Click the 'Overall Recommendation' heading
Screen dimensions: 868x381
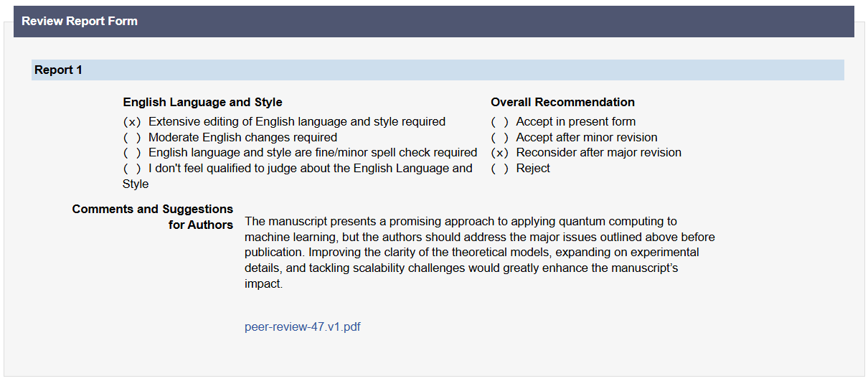click(x=562, y=103)
